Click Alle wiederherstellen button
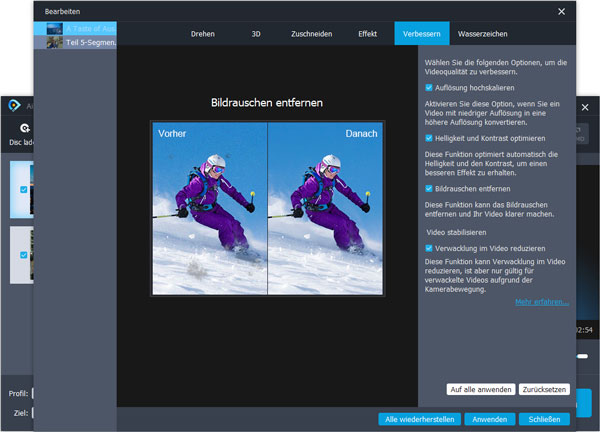The image size is (600, 432). click(x=419, y=419)
